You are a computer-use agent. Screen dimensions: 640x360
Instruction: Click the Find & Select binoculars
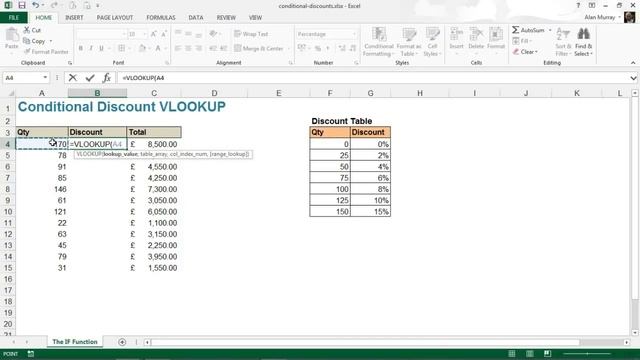583,34
